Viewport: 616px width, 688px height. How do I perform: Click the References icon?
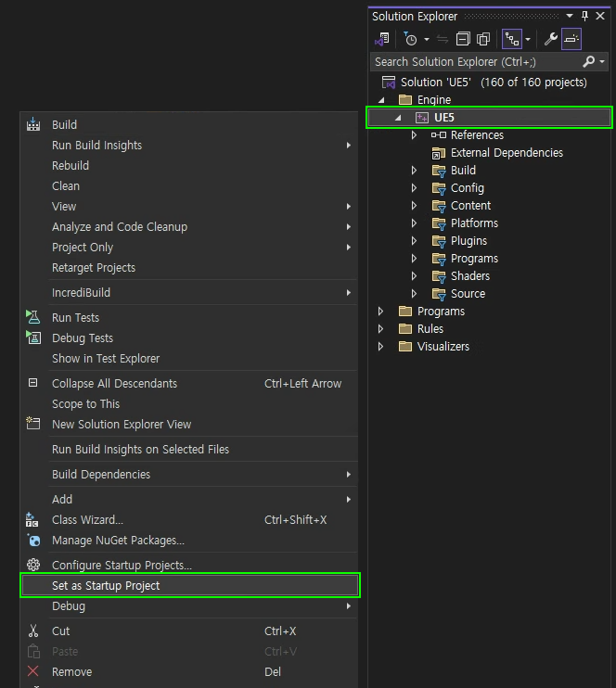coord(439,135)
